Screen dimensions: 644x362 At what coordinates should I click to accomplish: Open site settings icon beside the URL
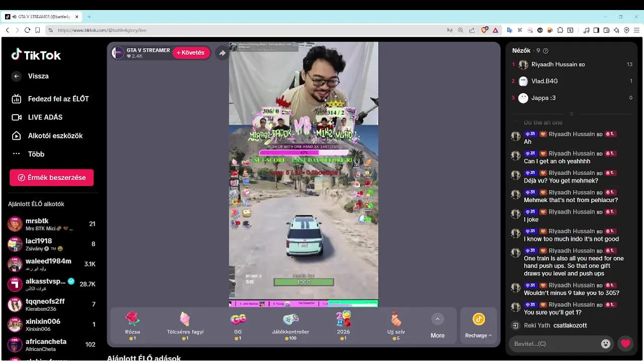(50, 30)
